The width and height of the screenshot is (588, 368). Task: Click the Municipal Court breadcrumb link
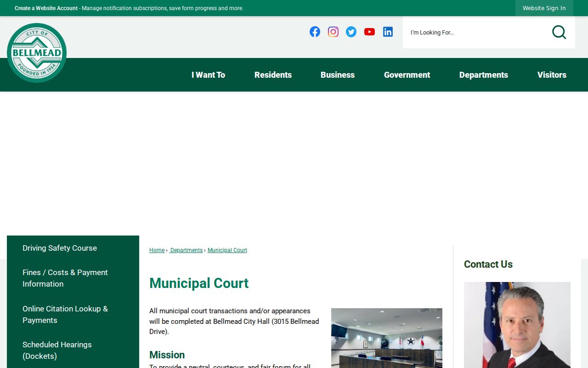point(227,250)
